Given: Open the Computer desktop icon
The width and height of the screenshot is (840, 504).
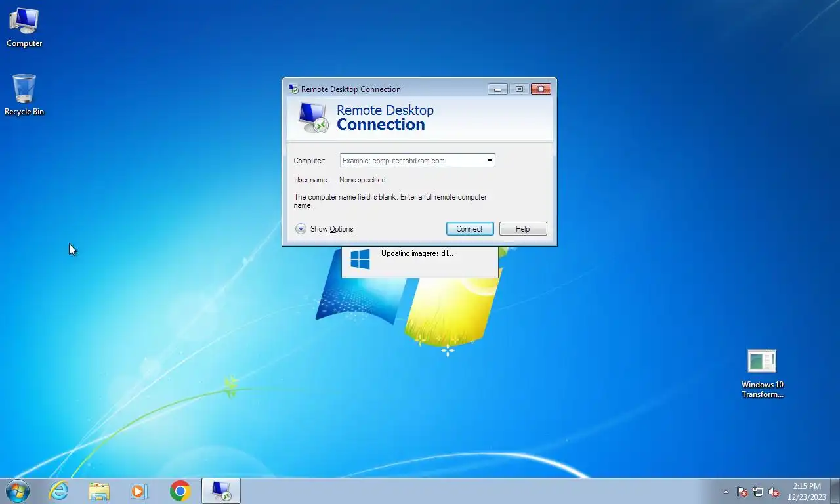Looking at the screenshot, I should [x=24, y=28].
